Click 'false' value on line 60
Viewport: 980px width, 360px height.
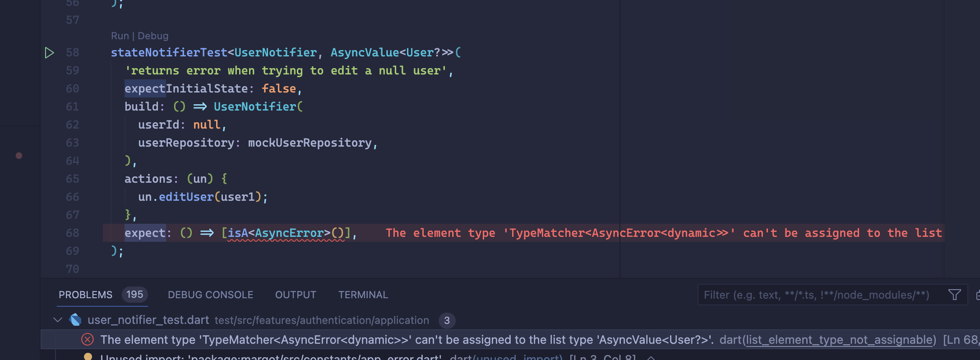pos(279,88)
